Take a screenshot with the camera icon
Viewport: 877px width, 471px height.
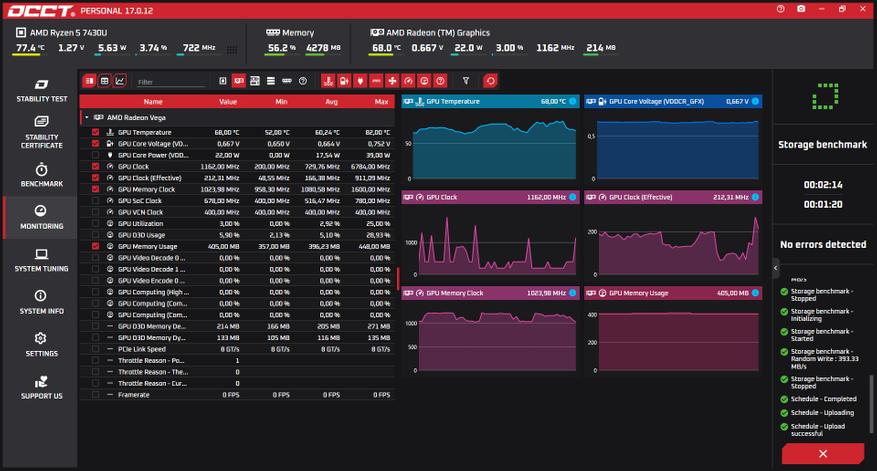click(801, 9)
